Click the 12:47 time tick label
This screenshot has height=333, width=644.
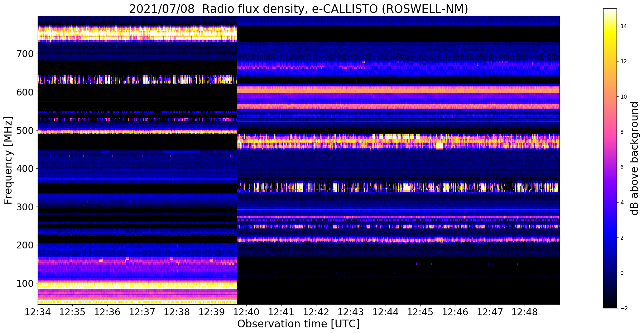click(490, 312)
